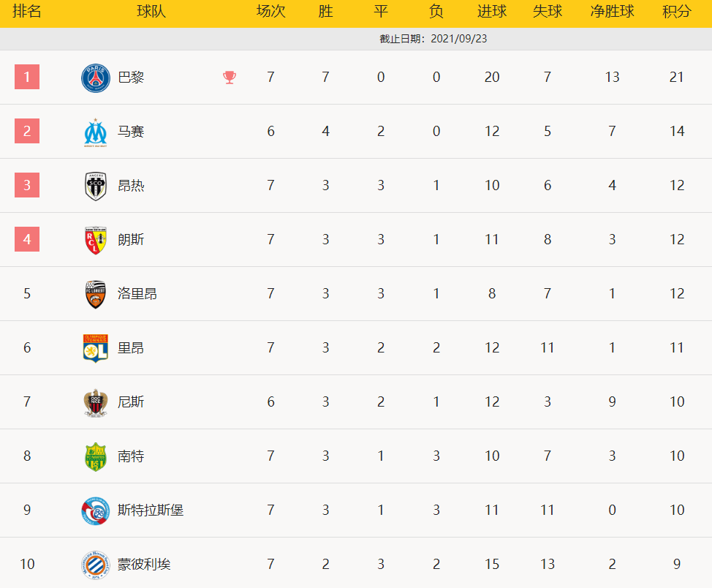
Task: Click the FC Lorient club crest
Action: [x=95, y=294]
